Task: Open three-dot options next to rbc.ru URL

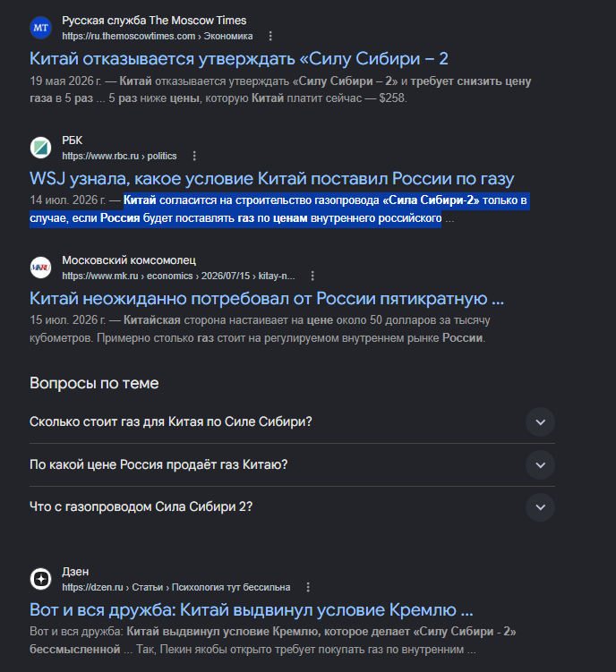Action: click(194, 156)
